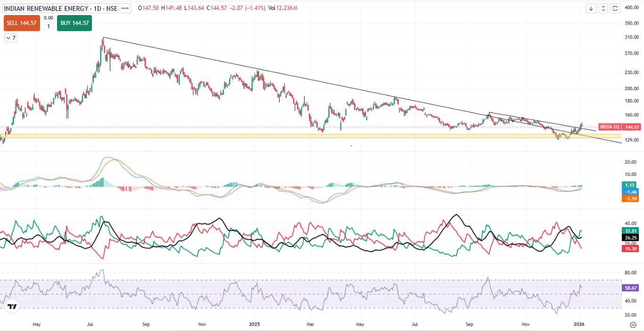Click the IREDA EQ price label

[x=610, y=127]
